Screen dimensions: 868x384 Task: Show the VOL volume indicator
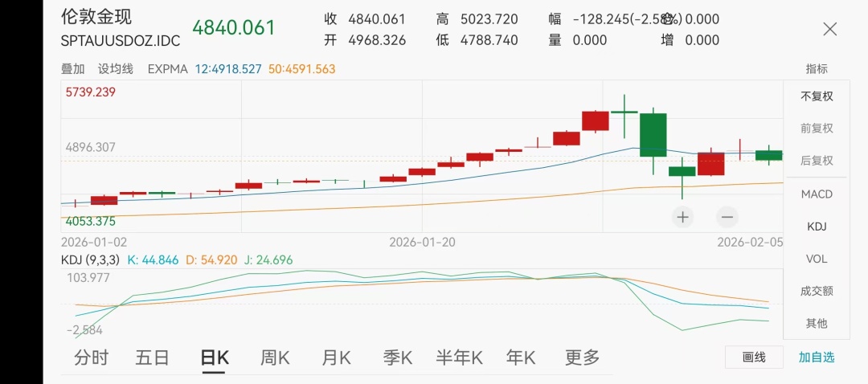(x=817, y=259)
